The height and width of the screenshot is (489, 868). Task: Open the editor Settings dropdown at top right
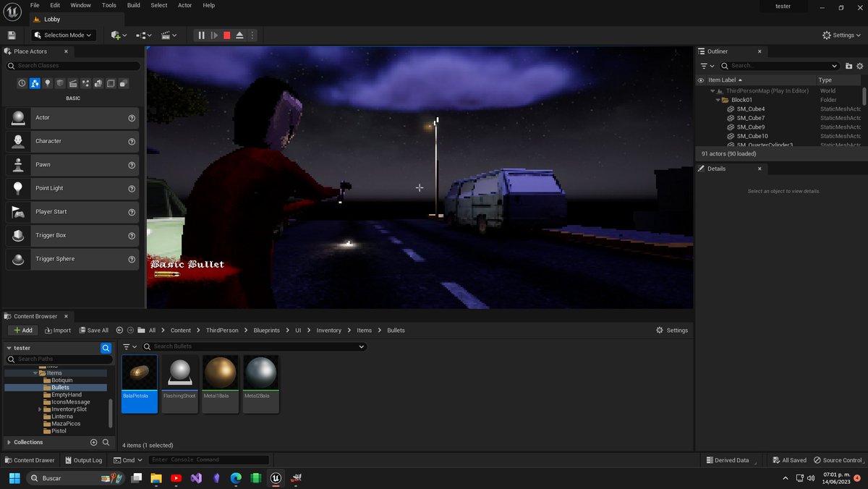[x=843, y=35]
